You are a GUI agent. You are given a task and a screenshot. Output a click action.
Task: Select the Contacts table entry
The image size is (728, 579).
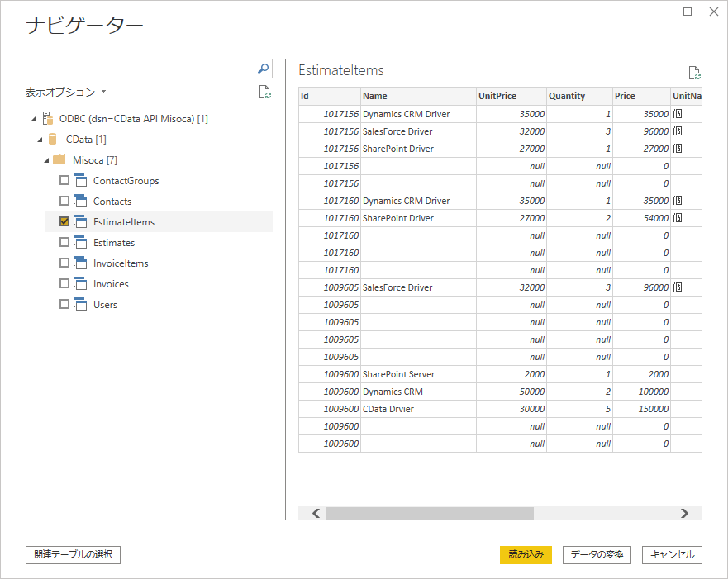click(x=112, y=202)
